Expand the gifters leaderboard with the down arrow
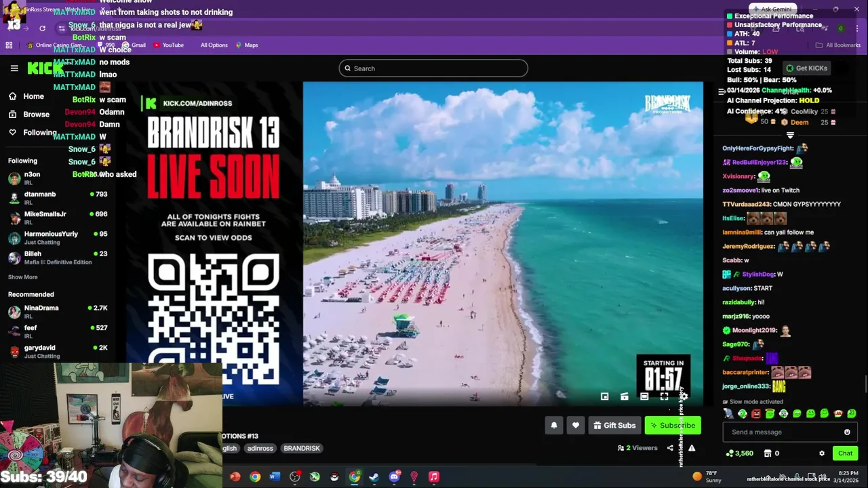Image resolution: width=868 pixels, height=488 pixels. [790, 136]
